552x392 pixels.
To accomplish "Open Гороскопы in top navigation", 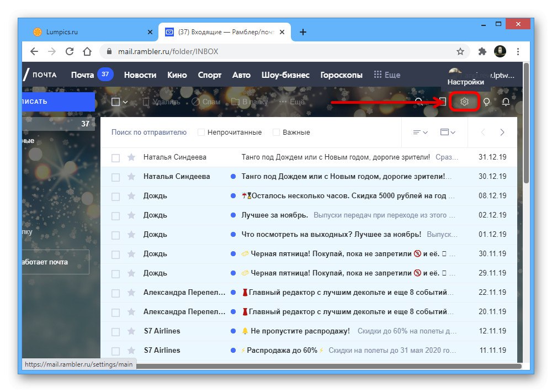I will [x=342, y=75].
